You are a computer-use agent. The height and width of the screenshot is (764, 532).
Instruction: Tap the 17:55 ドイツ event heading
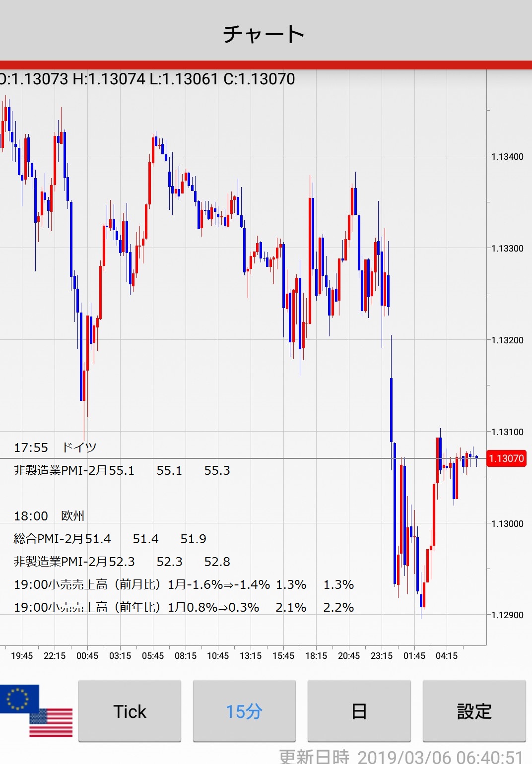click(55, 447)
